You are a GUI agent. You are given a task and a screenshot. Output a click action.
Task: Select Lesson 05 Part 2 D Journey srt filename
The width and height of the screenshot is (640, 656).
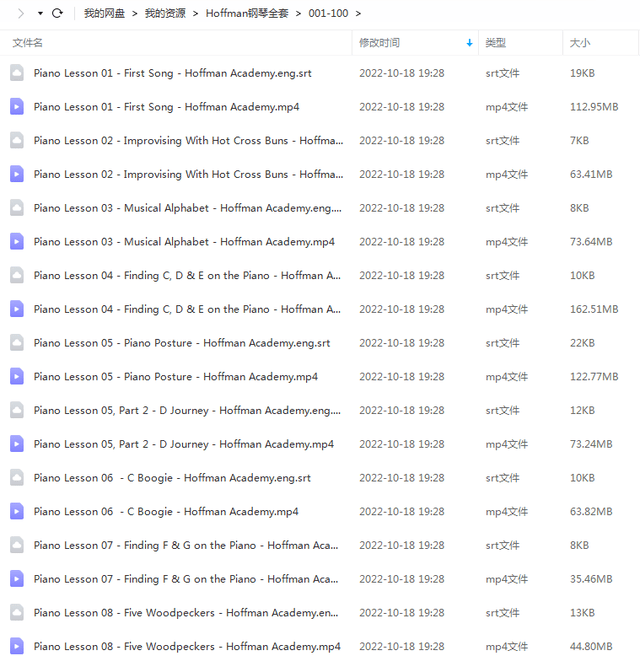tap(187, 410)
